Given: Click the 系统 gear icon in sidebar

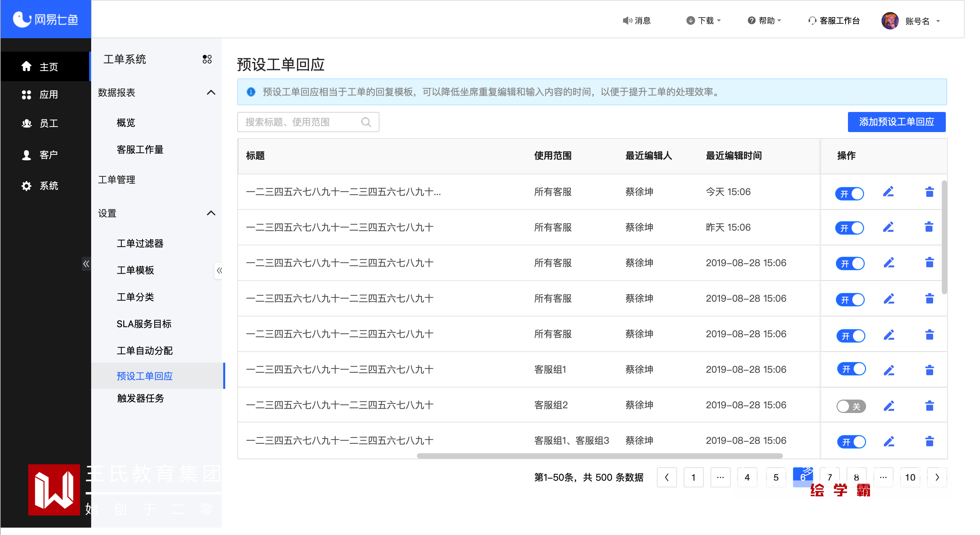Looking at the screenshot, I should tap(26, 186).
